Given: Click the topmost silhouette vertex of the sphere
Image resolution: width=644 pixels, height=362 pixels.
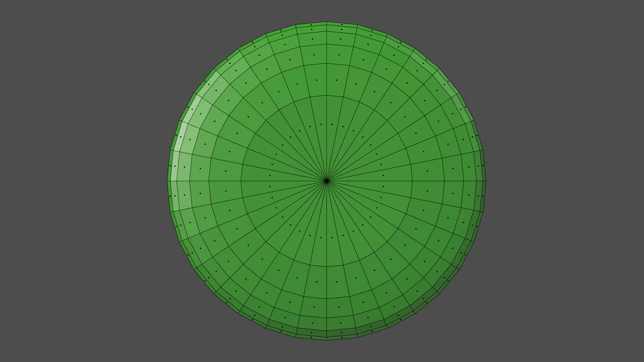Looking at the screenshot, I should (x=326, y=22).
